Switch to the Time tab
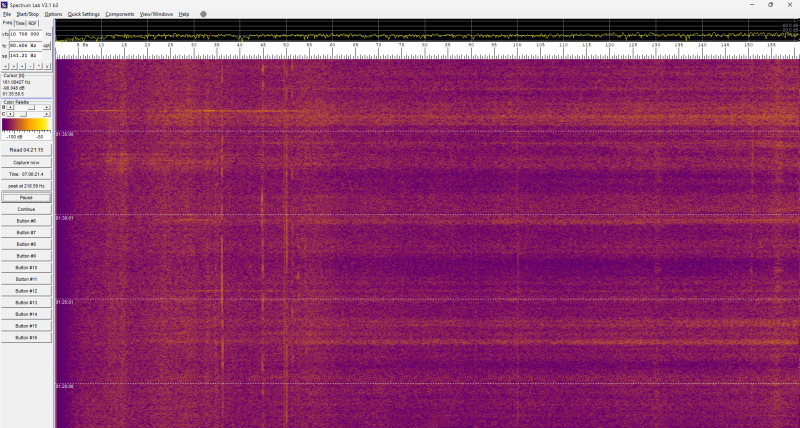 click(x=20, y=23)
